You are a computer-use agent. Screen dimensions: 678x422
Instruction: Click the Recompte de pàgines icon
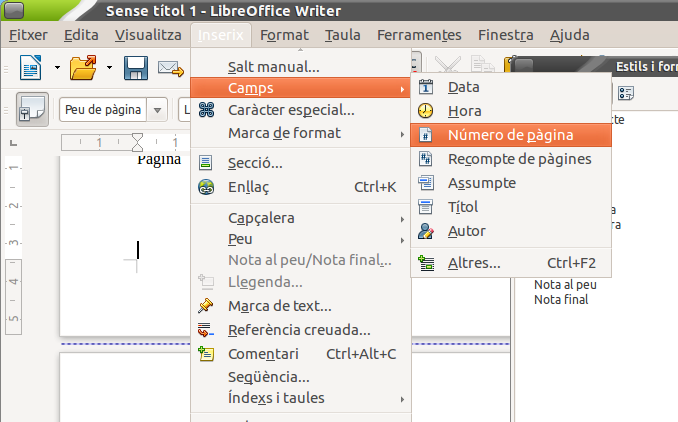coord(425,159)
